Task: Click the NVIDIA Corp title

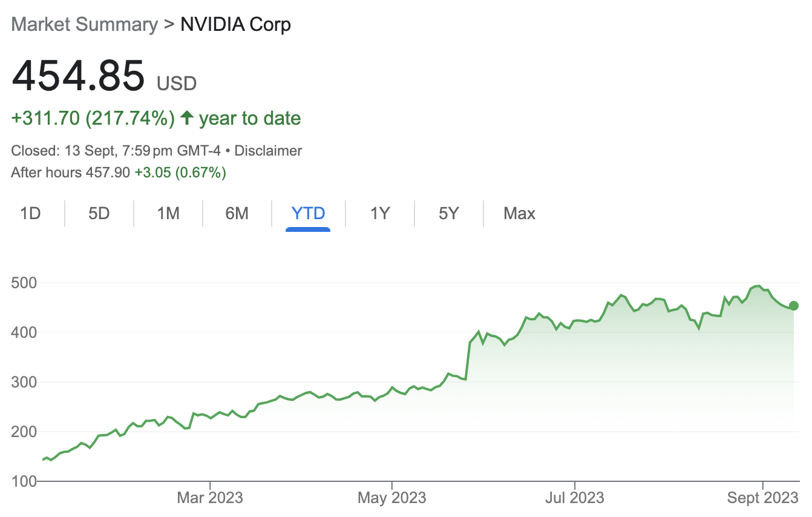Action: pos(236,25)
